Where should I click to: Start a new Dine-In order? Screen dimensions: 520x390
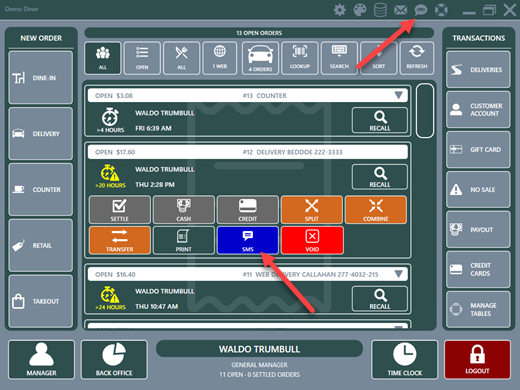tap(41, 78)
